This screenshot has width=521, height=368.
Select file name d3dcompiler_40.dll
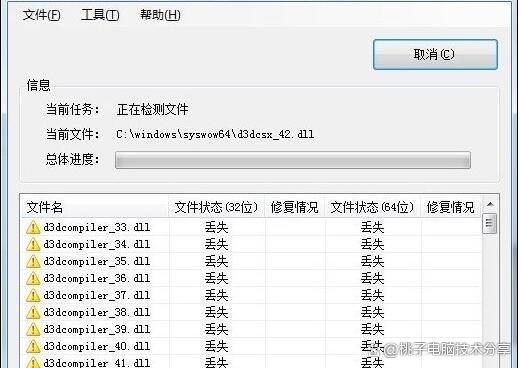tap(97, 346)
